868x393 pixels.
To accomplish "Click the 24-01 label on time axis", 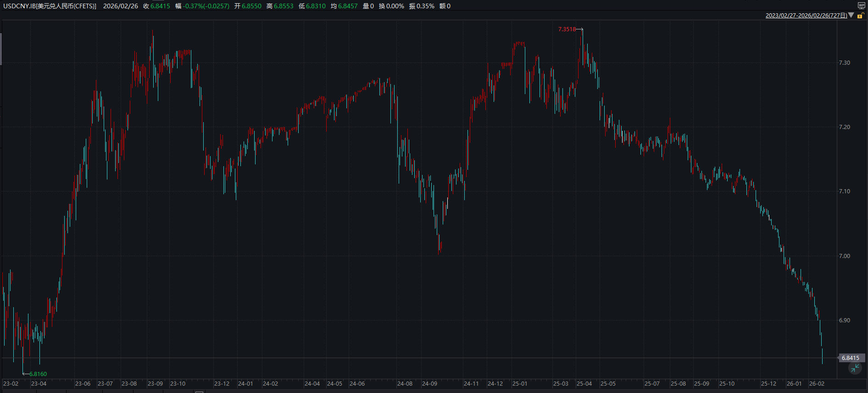I will pos(245,384).
